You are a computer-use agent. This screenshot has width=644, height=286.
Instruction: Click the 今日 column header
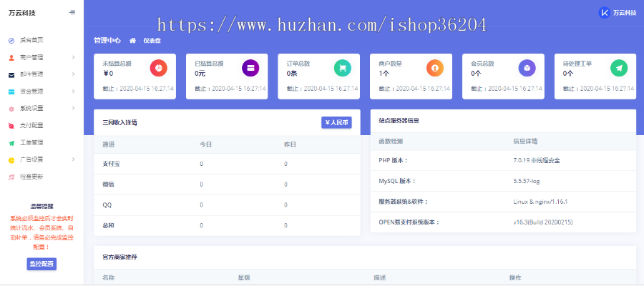(x=206, y=144)
